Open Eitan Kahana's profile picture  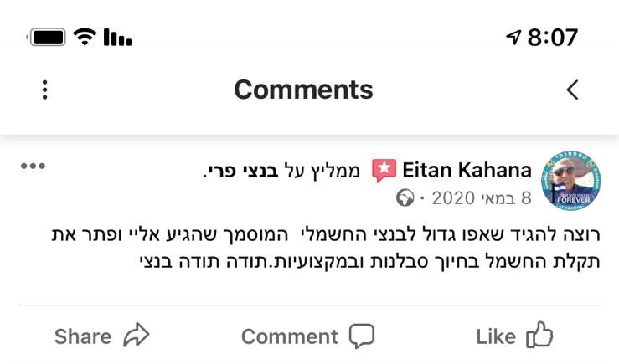[571, 181]
